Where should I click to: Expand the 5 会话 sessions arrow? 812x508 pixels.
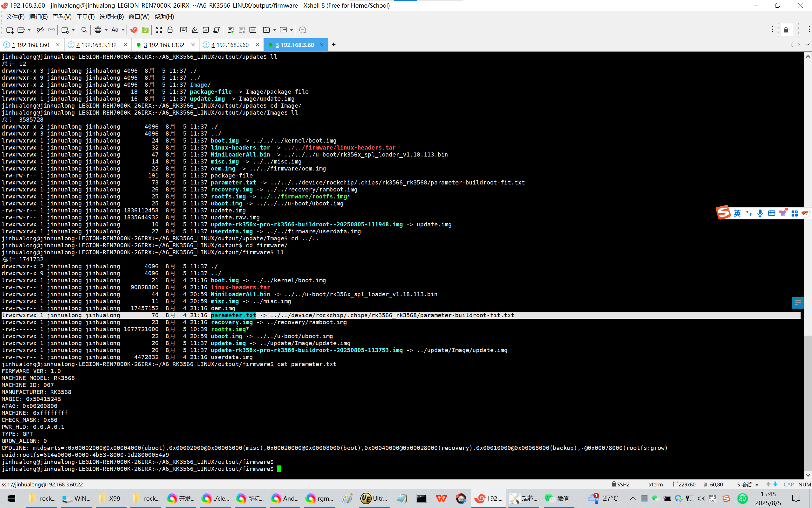coord(757,485)
